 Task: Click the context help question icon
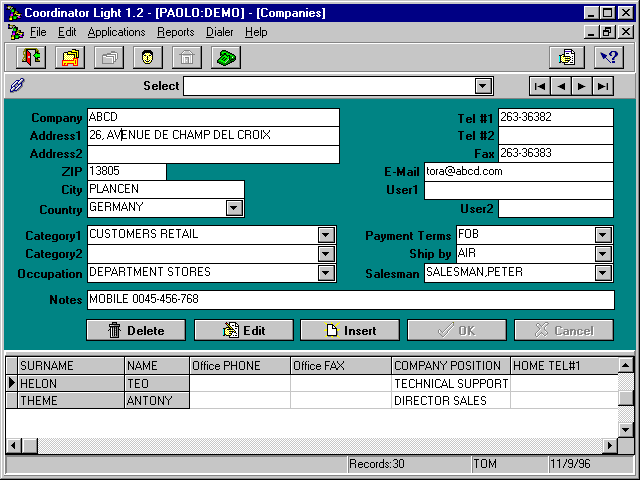(609, 57)
